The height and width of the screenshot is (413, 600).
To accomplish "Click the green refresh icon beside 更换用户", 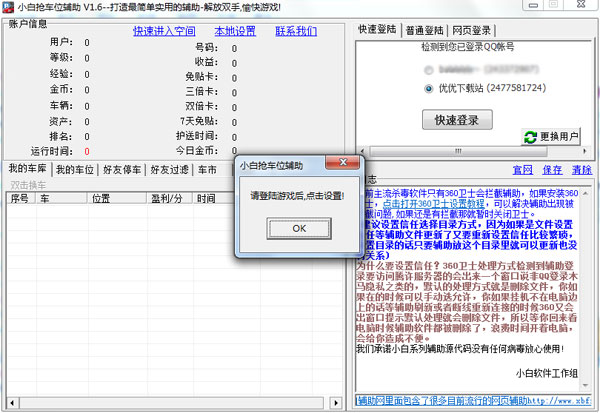I will [x=530, y=137].
